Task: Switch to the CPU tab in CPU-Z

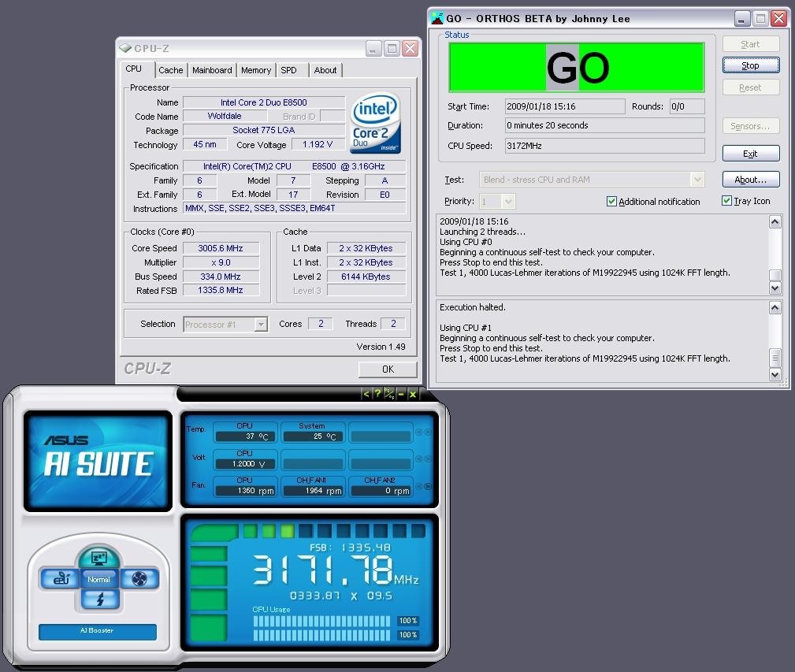Action: [134, 69]
